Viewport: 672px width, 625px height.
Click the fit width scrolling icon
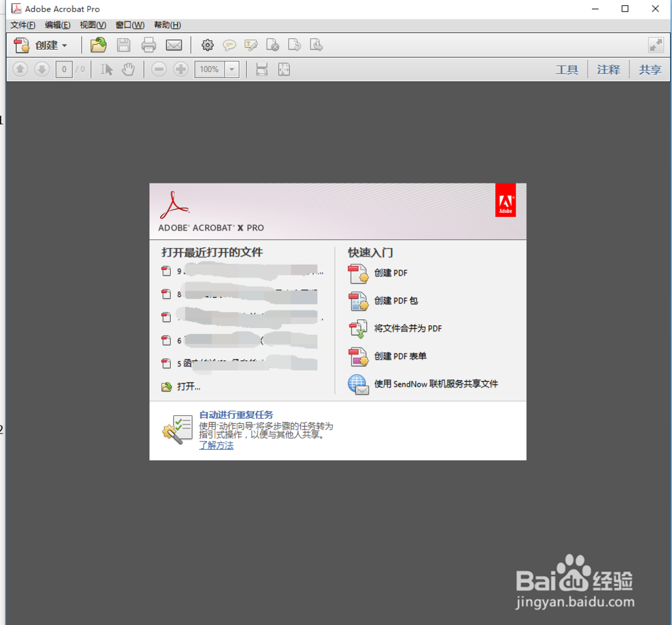click(262, 69)
